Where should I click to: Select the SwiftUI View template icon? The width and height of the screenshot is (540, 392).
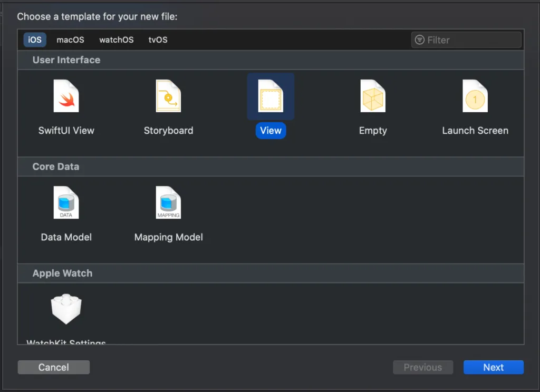pos(65,95)
